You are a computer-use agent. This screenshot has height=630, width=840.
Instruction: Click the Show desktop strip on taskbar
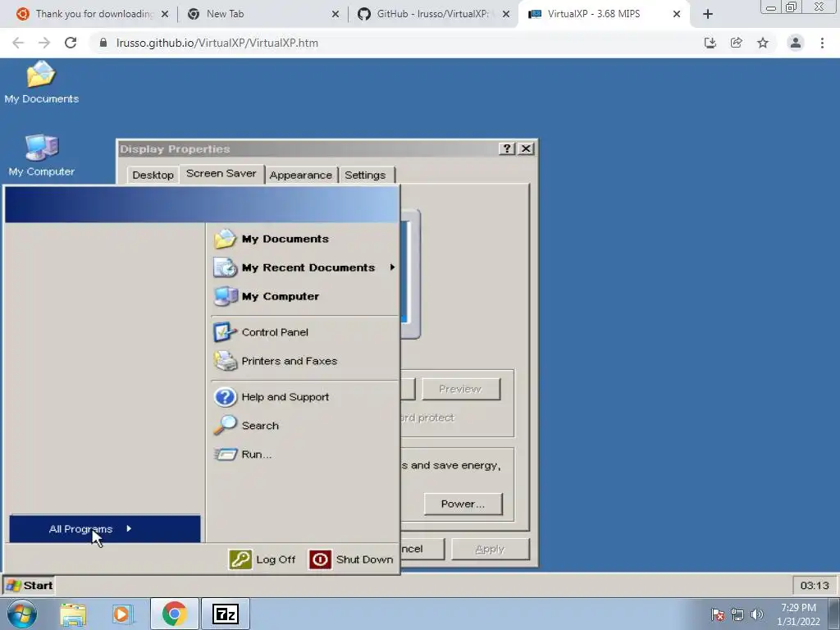[833, 614]
